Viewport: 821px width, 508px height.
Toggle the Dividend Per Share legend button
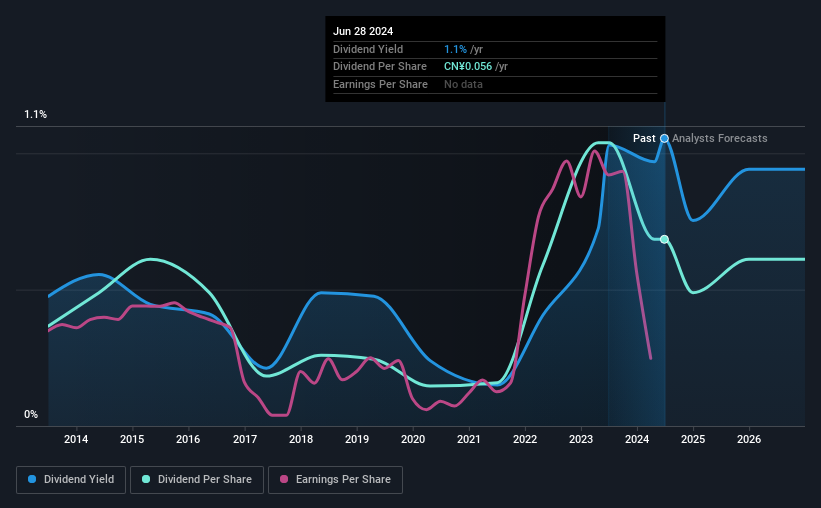[197, 480]
